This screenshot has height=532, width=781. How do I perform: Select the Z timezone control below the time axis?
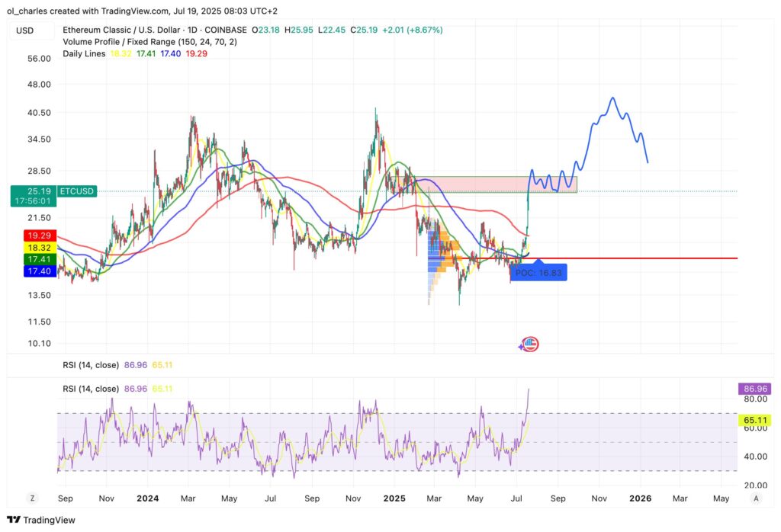point(32,497)
